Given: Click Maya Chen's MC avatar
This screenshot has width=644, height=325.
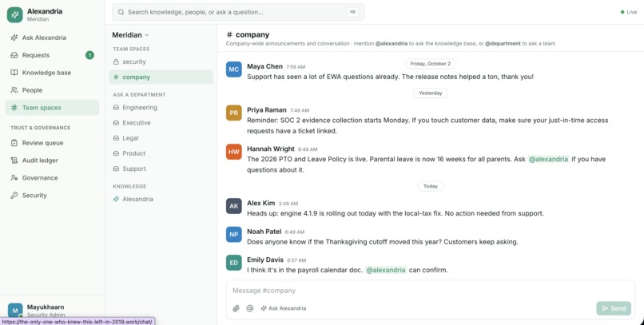Looking at the screenshot, I should [x=233, y=69].
